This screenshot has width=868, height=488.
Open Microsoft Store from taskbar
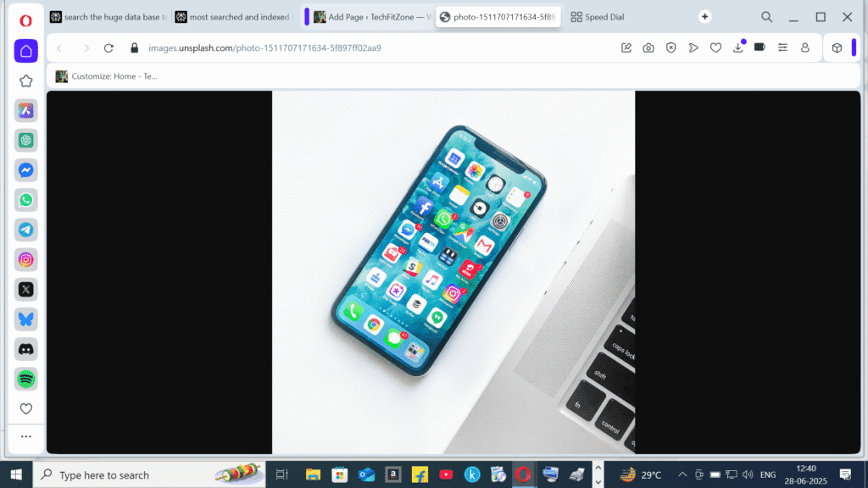coord(339,474)
